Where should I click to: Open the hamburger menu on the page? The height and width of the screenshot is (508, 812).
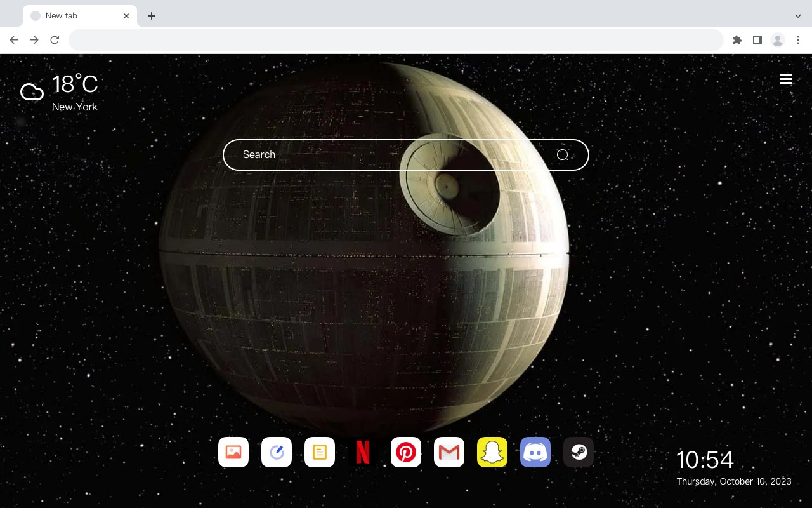786,79
